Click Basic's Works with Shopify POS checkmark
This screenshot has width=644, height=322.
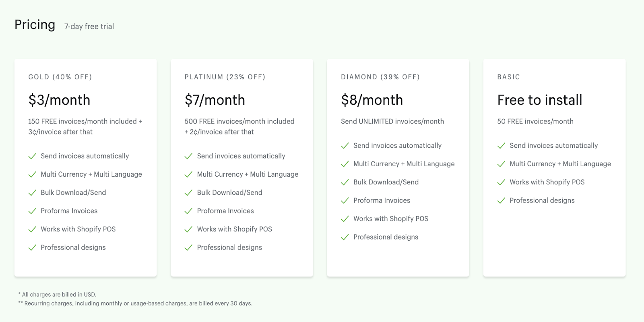(501, 182)
